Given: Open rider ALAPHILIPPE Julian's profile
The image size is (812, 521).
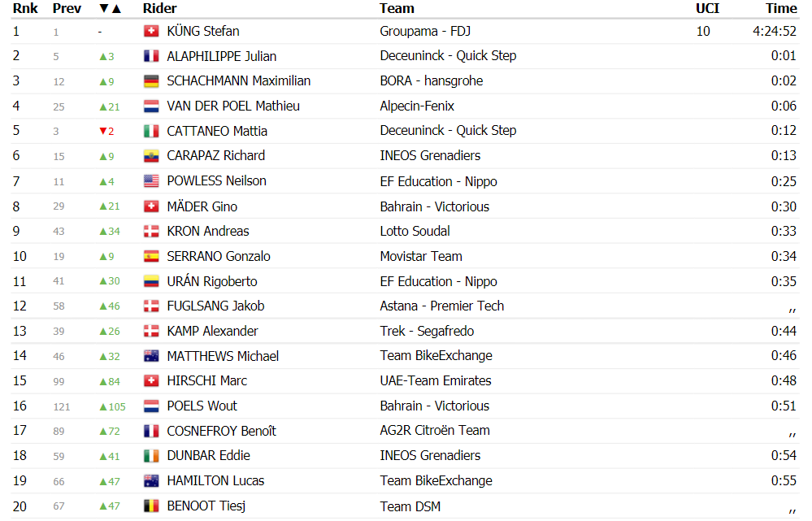Looking at the screenshot, I should [x=222, y=56].
